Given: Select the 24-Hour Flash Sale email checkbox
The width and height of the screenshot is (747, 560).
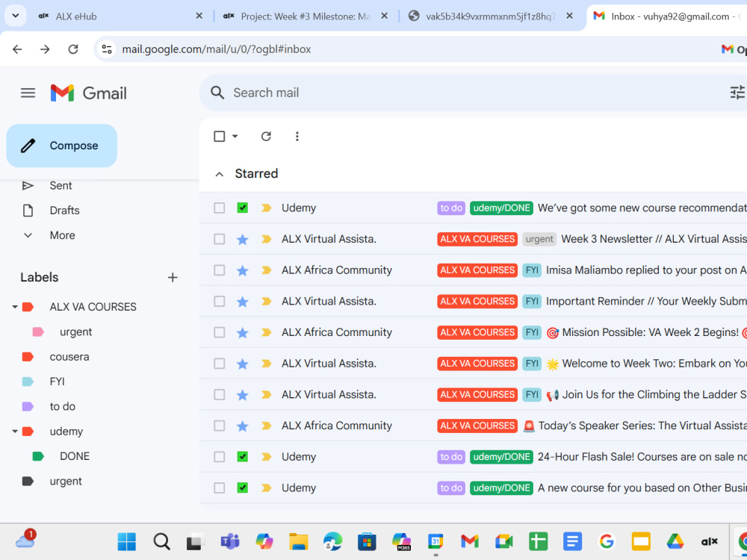Looking at the screenshot, I should [x=219, y=457].
